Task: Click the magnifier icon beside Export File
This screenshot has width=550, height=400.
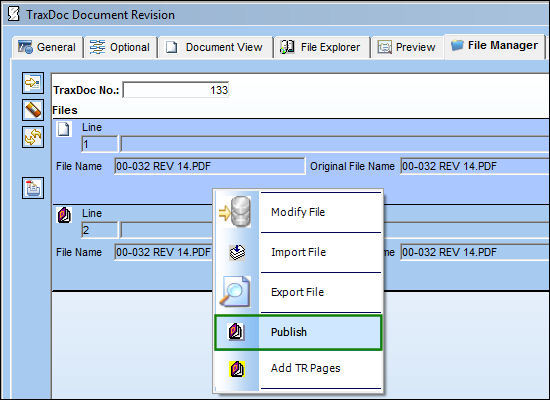Action: tap(235, 292)
